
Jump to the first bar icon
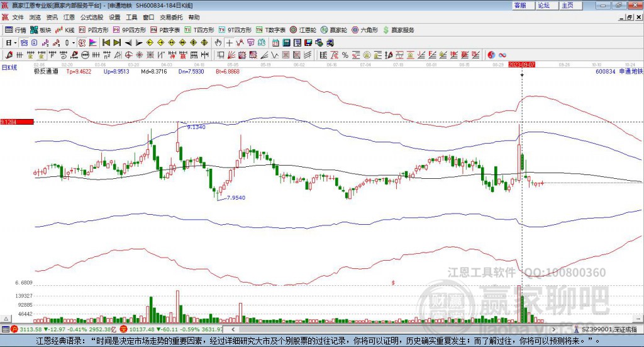pos(106,42)
